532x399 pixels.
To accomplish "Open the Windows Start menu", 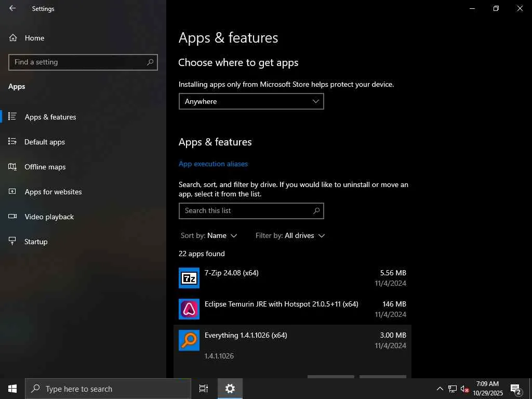I will 12,389.
